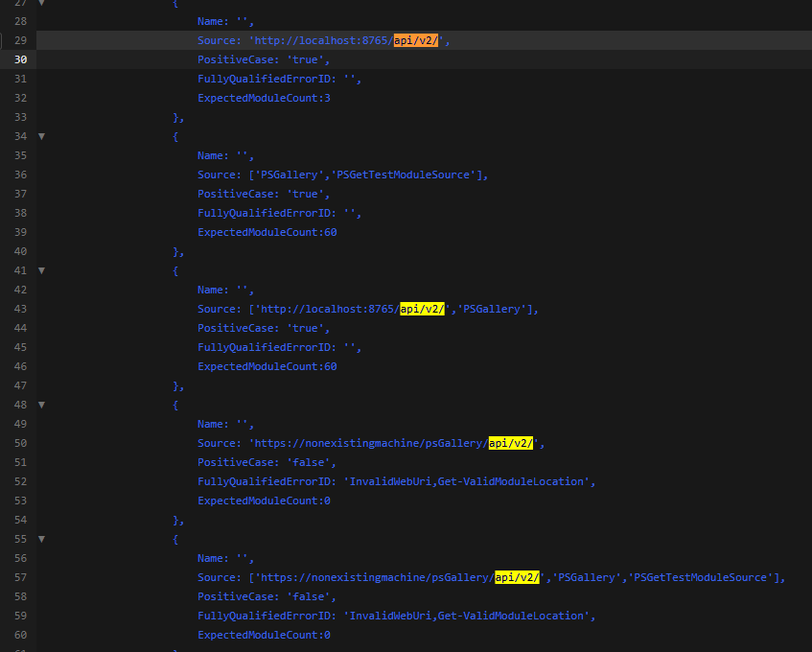This screenshot has width=812, height=652.
Task: Collapse the code block starting at line 41
Action: 39,269
